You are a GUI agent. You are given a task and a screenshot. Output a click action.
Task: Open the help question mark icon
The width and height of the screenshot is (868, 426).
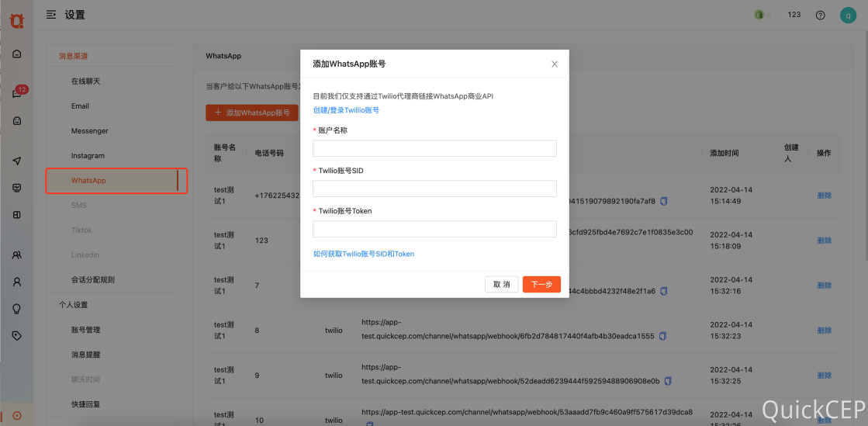click(821, 15)
